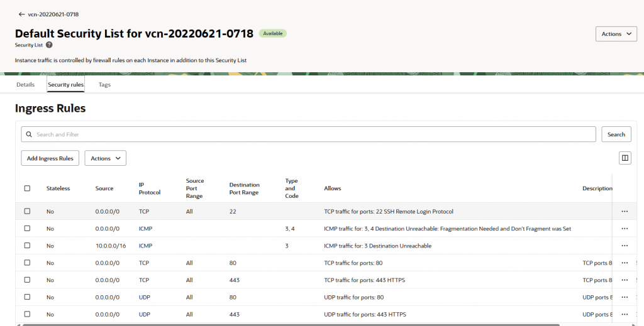The image size is (644, 326).
Task: Open three-dot menu for ICMP 3, 4 rule
Action: [624, 229]
